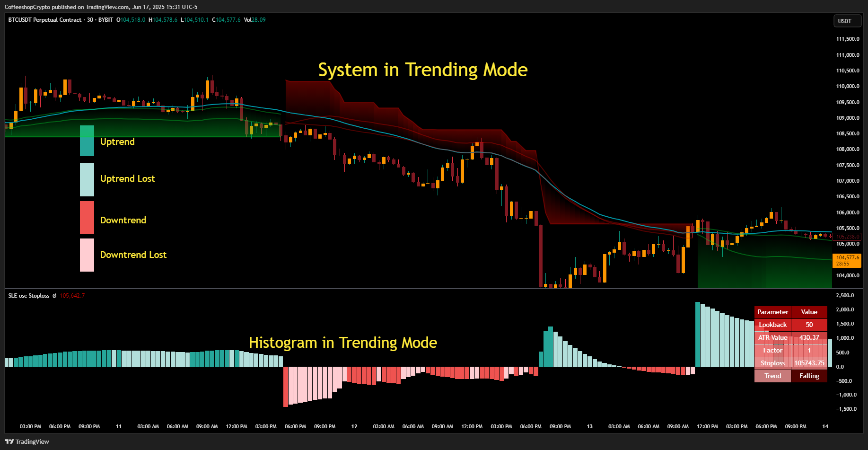Click the low price value 104,510.1
868x450 pixels.
196,20
